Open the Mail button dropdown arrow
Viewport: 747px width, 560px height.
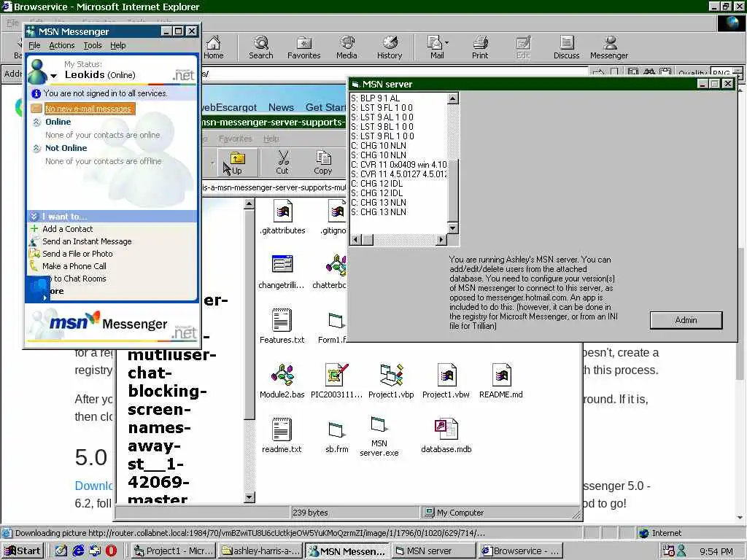point(447,43)
